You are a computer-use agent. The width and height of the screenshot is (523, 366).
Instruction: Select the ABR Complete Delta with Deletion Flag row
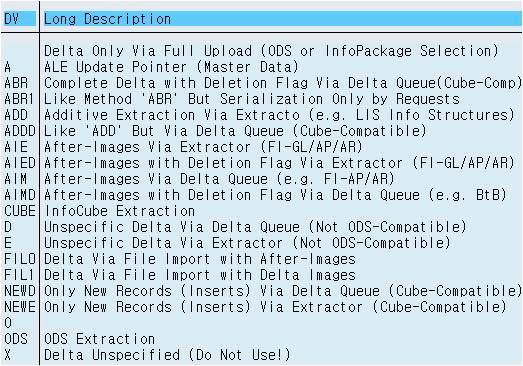(x=262, y=83)
